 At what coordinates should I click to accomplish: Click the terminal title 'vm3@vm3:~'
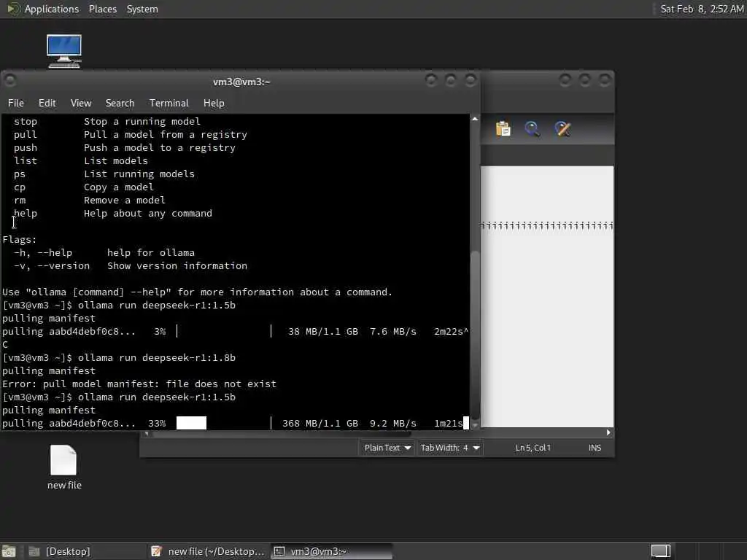[241, 82]
